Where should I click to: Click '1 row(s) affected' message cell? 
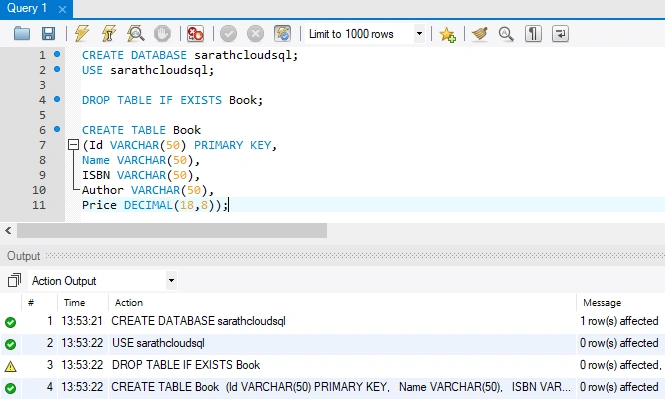click(x=619, y=321)
